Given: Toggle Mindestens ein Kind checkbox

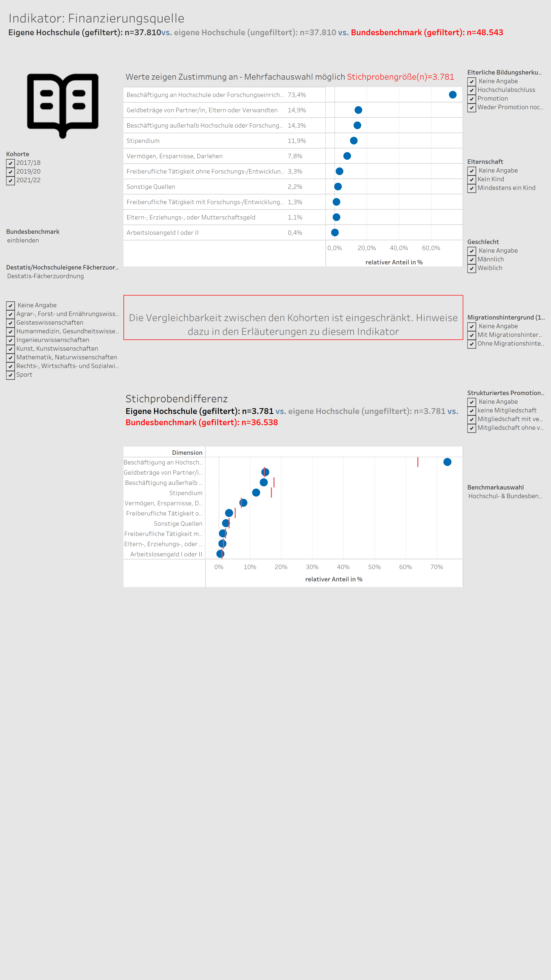Looking at the screenshot, I should (472, 188).
